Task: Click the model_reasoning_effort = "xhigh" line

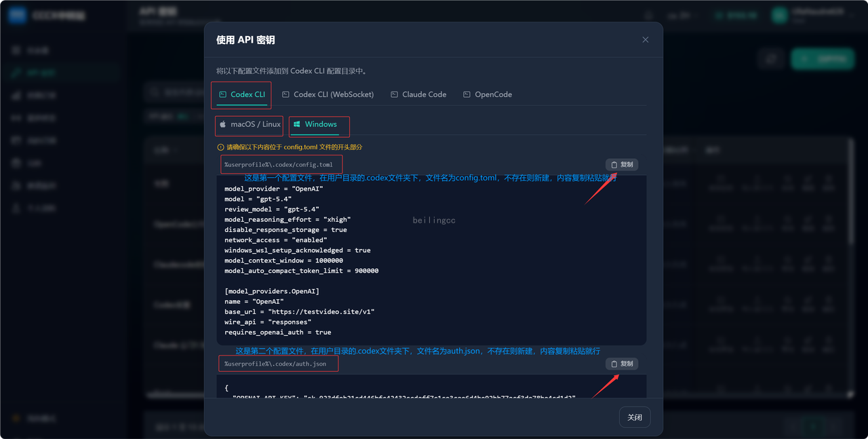Action: point(288,219)
